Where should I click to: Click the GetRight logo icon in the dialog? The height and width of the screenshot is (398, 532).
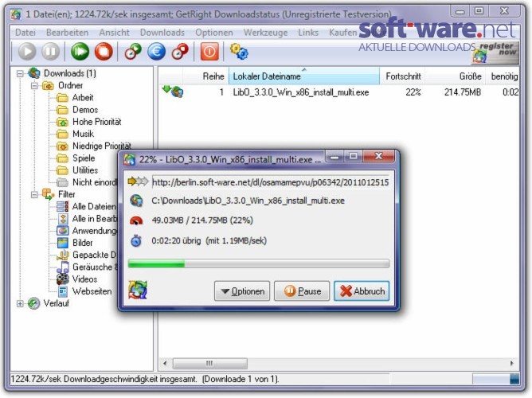tap(138, 290)
